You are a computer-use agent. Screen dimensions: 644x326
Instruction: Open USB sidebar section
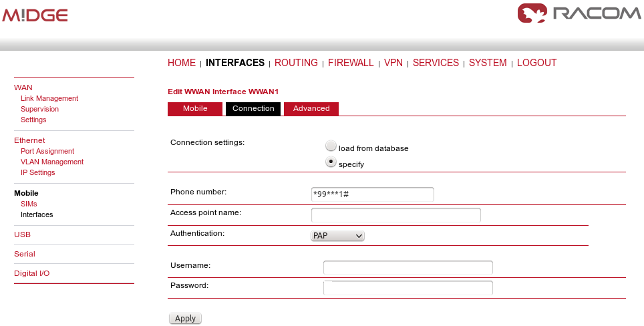22,234
